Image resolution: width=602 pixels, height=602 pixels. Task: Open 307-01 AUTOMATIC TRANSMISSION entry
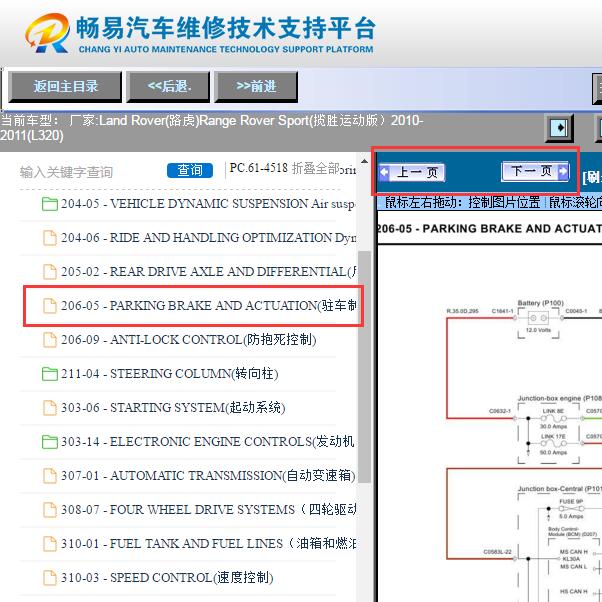[x=208, y=475]
